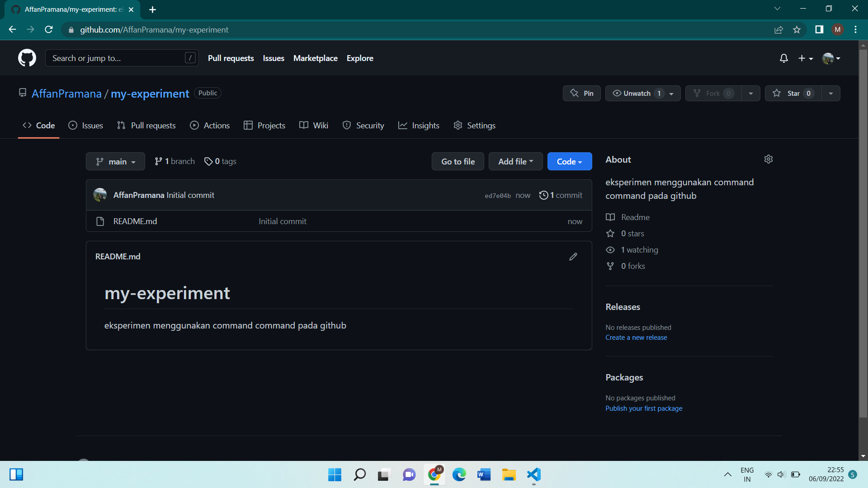Open user profile avatar menu
The height and width of the screenshot is (488, 868).
pos(831,58)
